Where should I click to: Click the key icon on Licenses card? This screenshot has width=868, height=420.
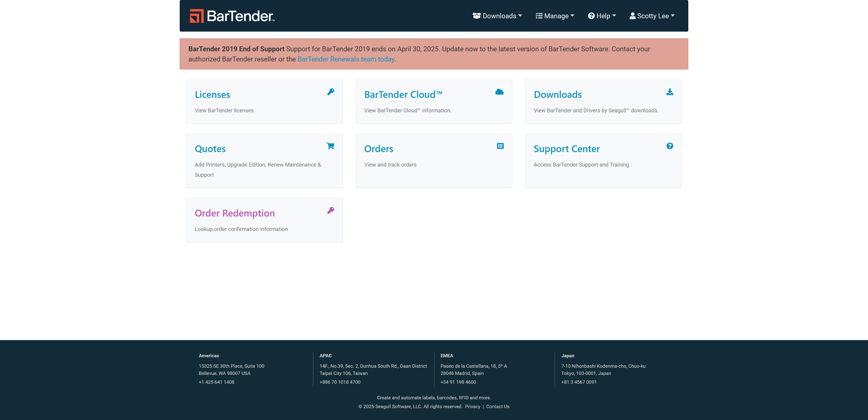(x=331, y=92)
